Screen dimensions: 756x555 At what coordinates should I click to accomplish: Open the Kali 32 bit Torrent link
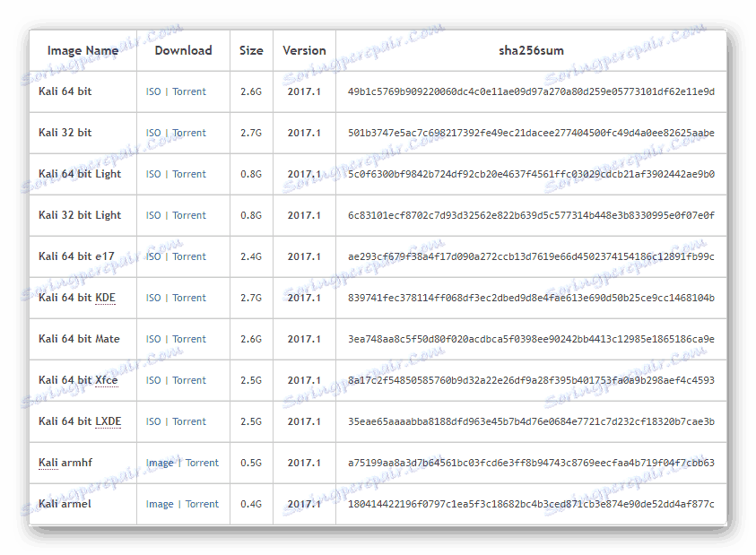pos(189,133)
